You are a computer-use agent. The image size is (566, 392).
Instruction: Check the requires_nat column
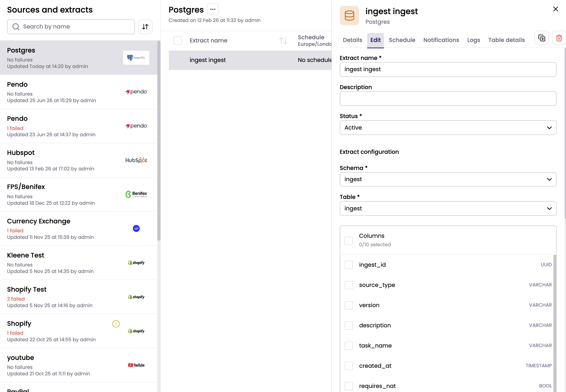349,386
